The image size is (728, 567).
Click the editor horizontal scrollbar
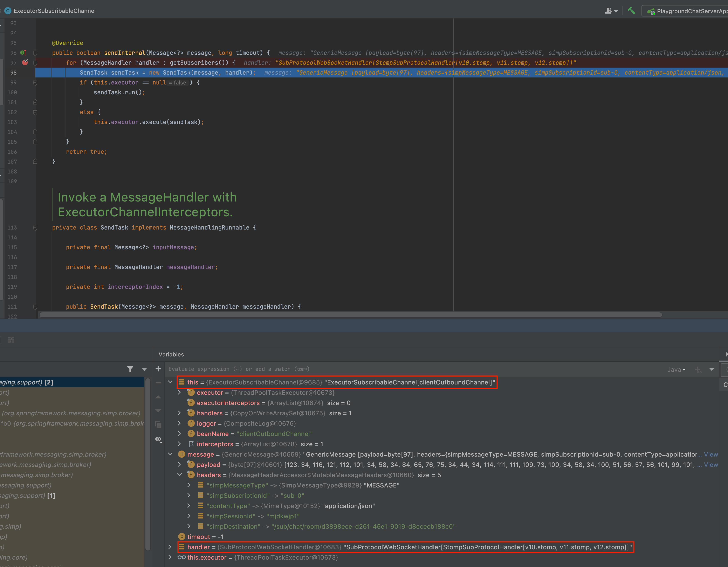click(x=350, y=315)
